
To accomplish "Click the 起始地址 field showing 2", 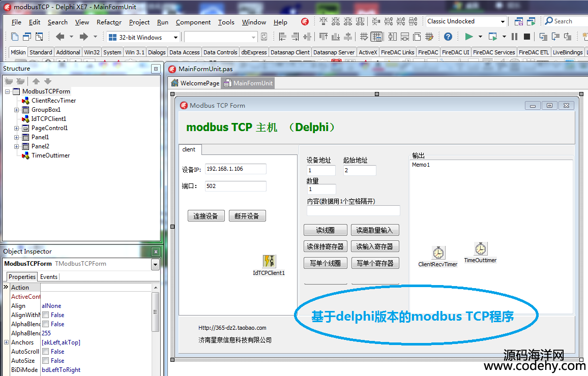I will [x=359, y=170].
